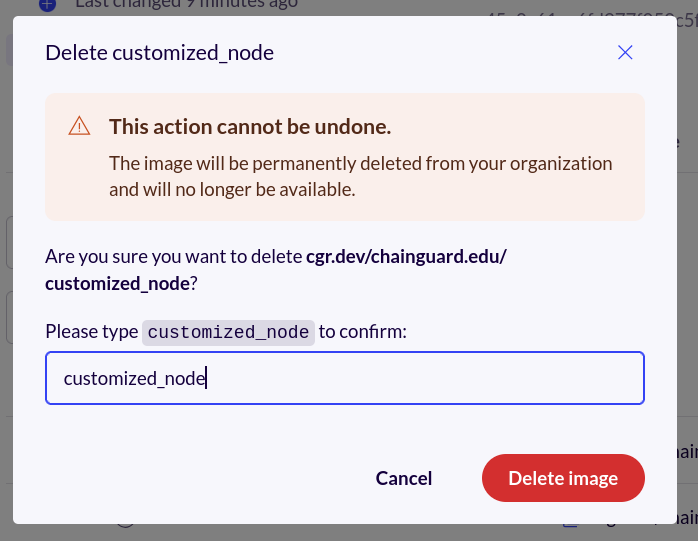Click the bold cgr.dev/chainguard.edu image path
This screenshot has width=698, height=541.
tap(406, 256)
